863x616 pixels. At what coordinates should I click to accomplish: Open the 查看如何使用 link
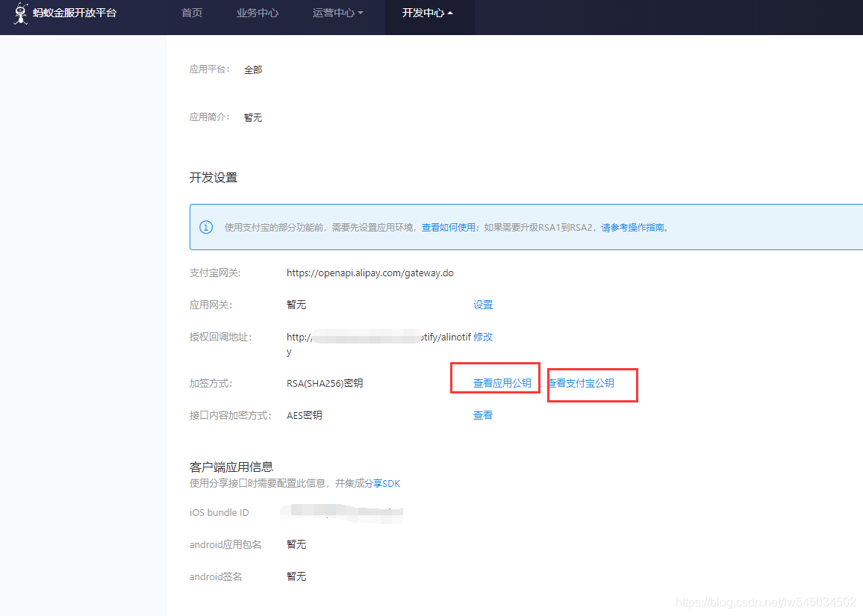(x=449, y=227)
